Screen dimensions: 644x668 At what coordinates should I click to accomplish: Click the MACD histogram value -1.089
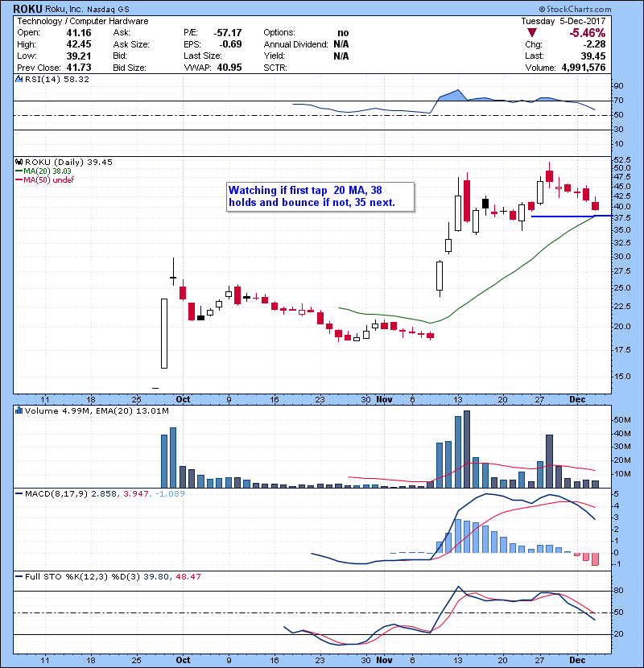pyautogui.click(x=170, y=494)
